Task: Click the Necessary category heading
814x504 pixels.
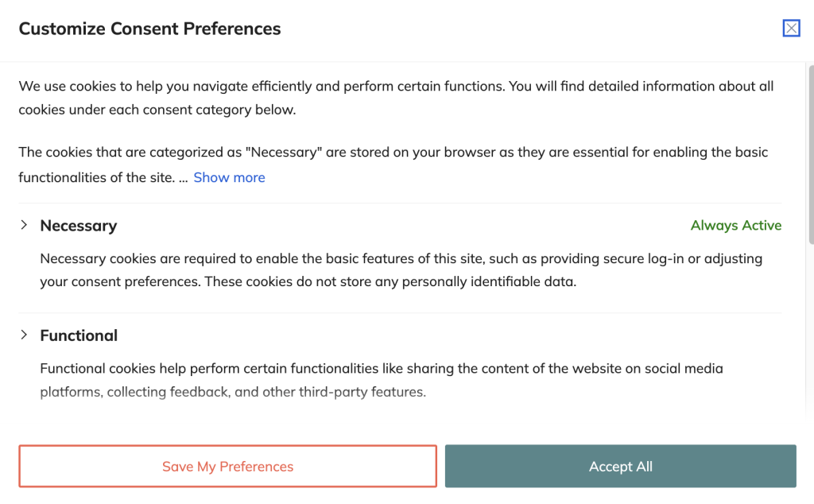Action: (x=79, y=226)
